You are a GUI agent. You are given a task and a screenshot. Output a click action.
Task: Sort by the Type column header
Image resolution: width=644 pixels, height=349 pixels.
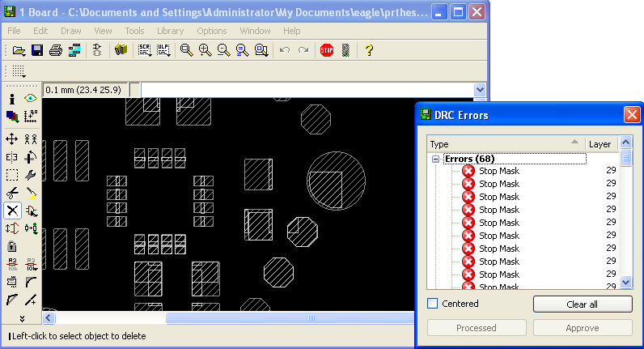tap(506, 144)
